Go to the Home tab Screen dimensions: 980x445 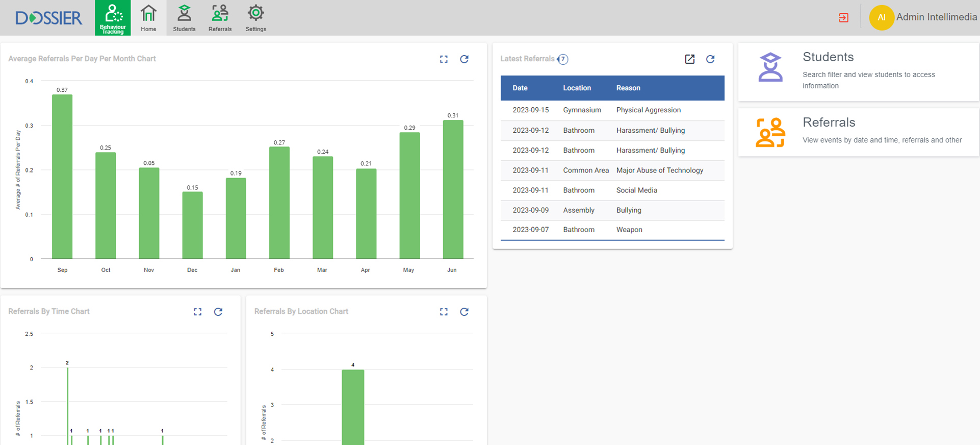tap(148, 18)
